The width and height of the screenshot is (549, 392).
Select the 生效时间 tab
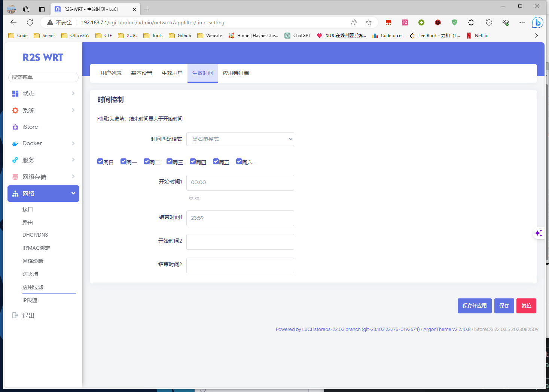[x=202, y=73]
